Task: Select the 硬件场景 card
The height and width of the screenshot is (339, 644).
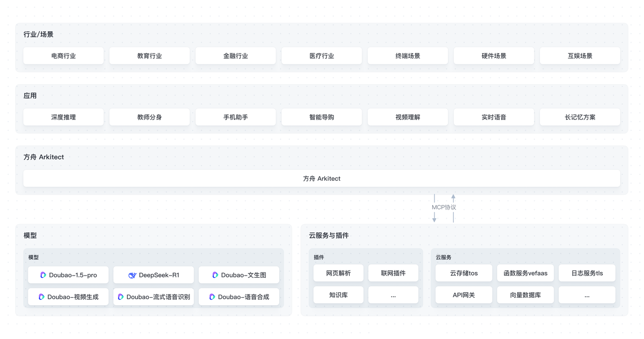Action: click(494, 56)
